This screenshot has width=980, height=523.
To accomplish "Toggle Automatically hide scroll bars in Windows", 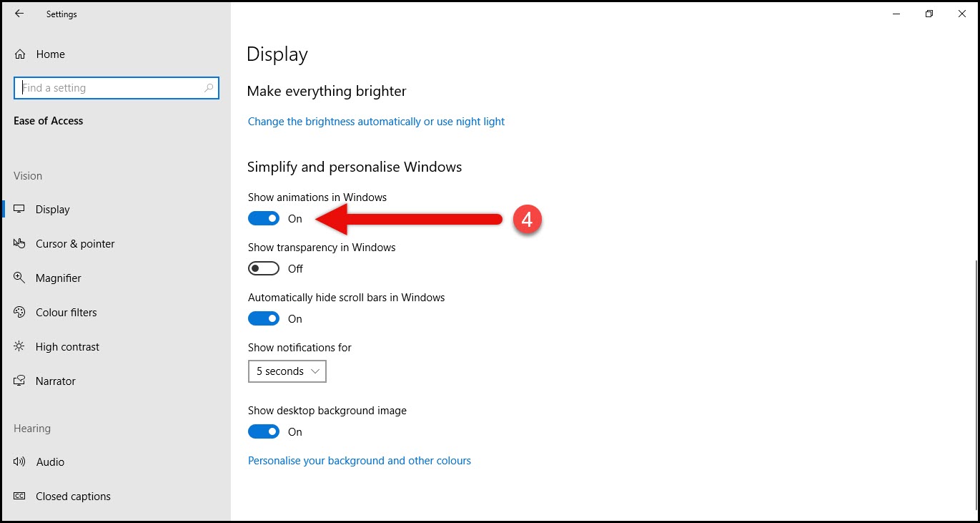I will (264, 319).
